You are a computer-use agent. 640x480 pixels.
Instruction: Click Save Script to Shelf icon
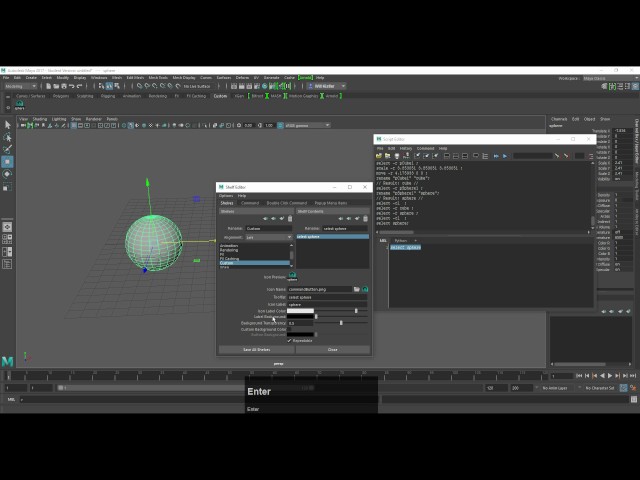click(x=406, y=156)
